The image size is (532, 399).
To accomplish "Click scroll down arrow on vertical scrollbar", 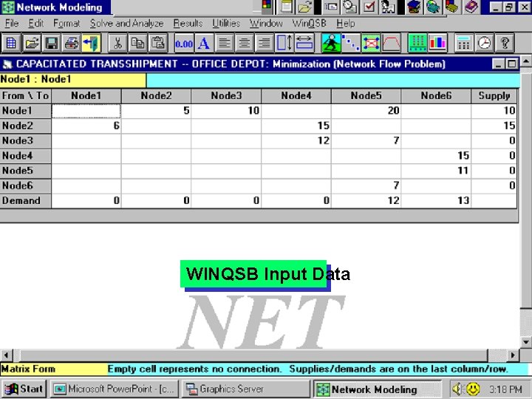I will pyautogui.click(x=525, y=341).
